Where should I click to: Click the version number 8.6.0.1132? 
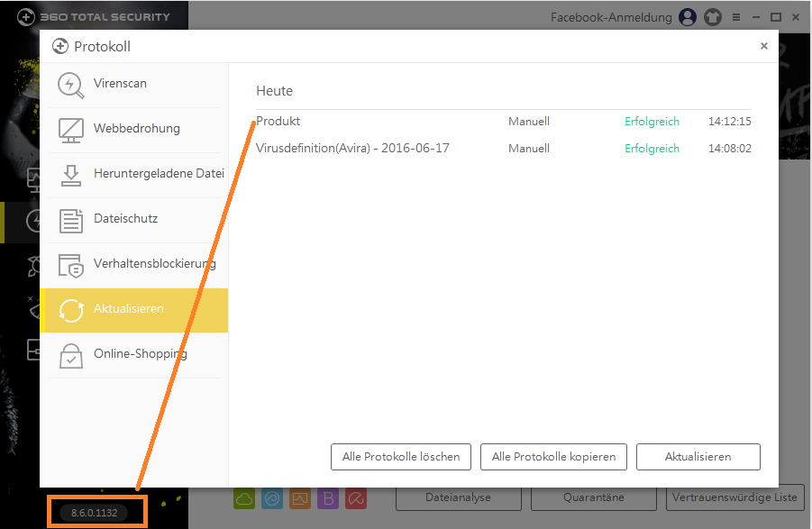[95, 513]
